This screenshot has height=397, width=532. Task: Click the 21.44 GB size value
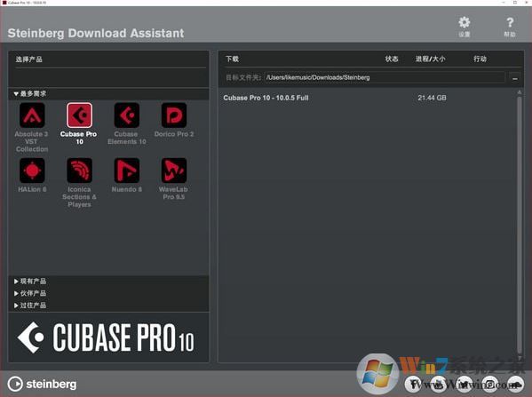[x=432, y=98]
